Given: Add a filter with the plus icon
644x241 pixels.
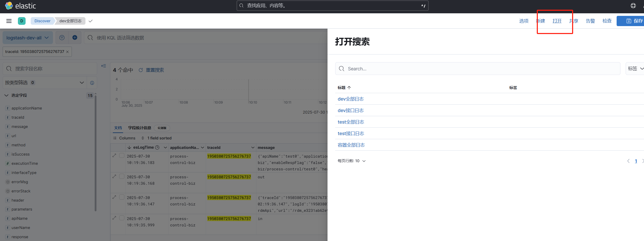Looking at the screenshot, I should [x=75, y=38].
